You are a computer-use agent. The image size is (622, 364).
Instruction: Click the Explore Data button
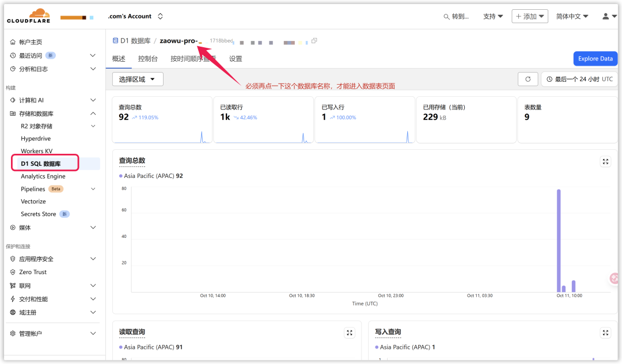(x=595, y=59)
